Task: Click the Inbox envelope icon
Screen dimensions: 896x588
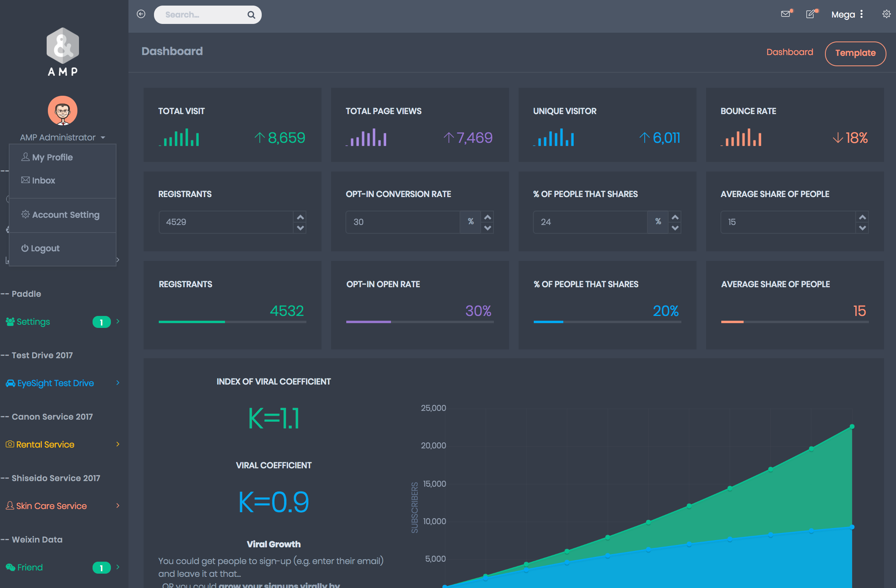Action: click(26, 180)
